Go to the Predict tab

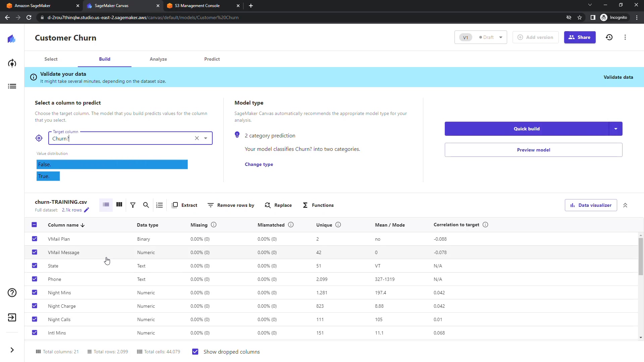(x=212, y=59)
